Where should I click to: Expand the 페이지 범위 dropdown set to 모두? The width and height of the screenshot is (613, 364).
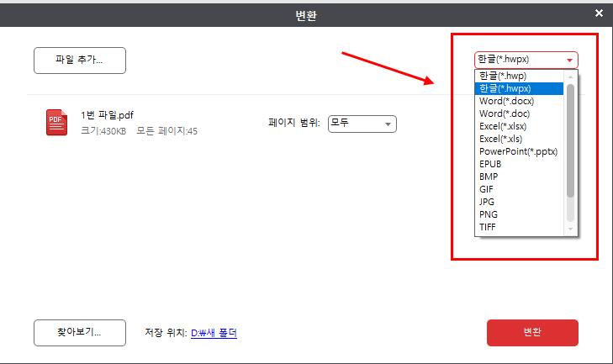362,124
